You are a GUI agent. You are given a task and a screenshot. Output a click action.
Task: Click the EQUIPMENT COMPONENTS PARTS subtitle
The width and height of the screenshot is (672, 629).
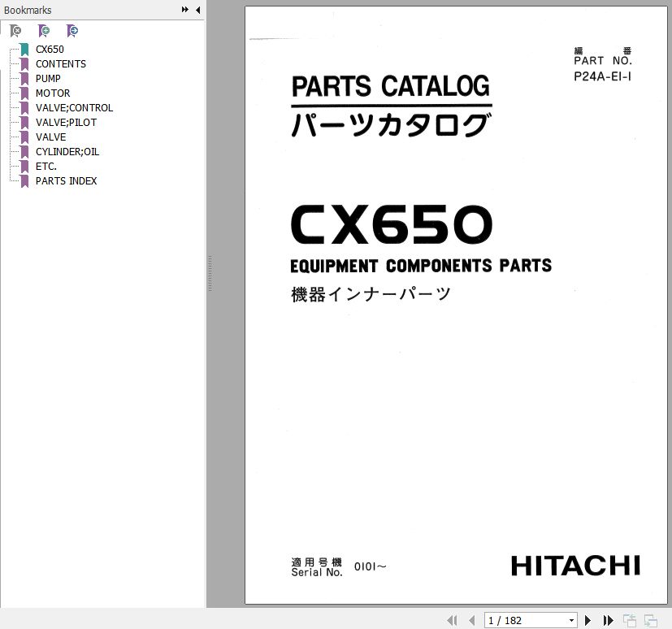click(x=421, y=266)
